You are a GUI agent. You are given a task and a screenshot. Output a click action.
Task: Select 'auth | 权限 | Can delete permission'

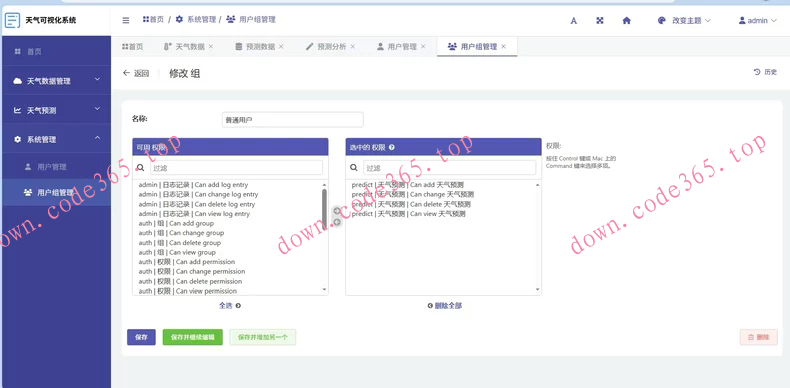[190, 281]
